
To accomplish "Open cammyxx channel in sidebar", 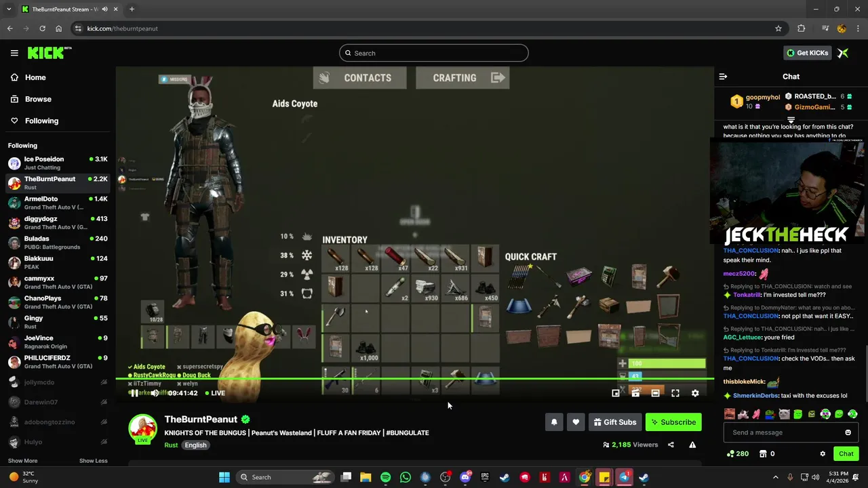I will click(x=58, y=282).
